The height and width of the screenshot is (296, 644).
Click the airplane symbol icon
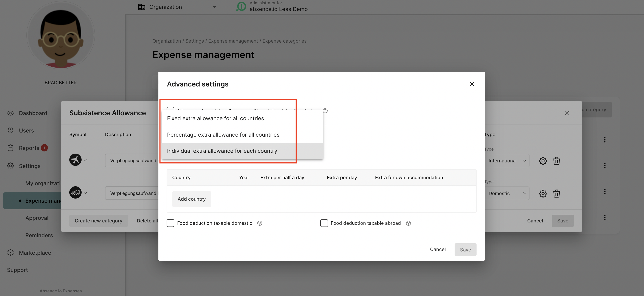tap(75, 160)
